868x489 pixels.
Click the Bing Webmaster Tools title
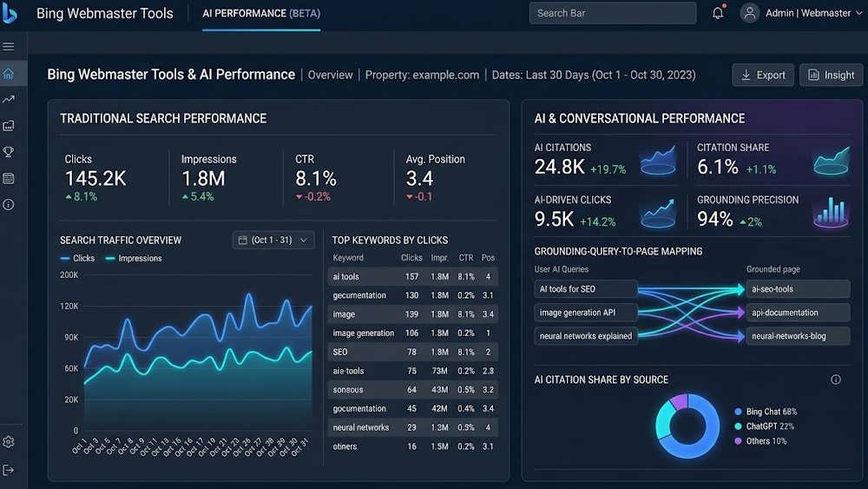[105, 13]
